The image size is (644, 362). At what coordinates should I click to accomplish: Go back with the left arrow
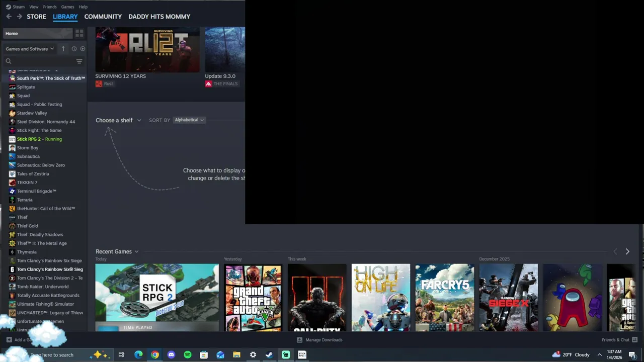(9, 17)
